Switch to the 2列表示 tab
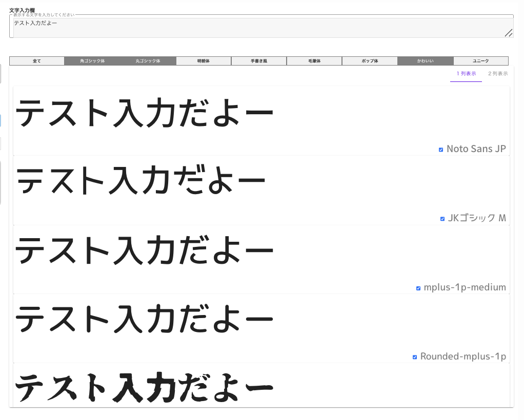The width and height of the screenshot is (524, 420). 497,74
